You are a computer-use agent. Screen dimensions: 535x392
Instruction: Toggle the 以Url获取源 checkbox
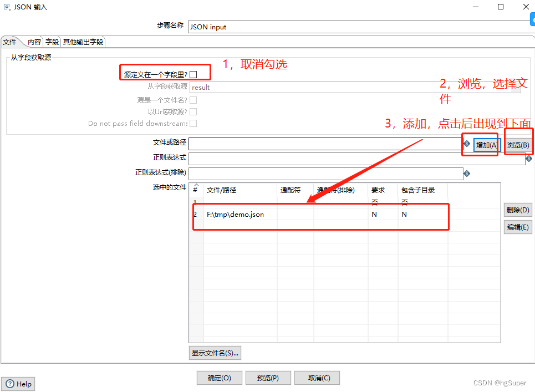pyautogui.click(x=192, y=111)
